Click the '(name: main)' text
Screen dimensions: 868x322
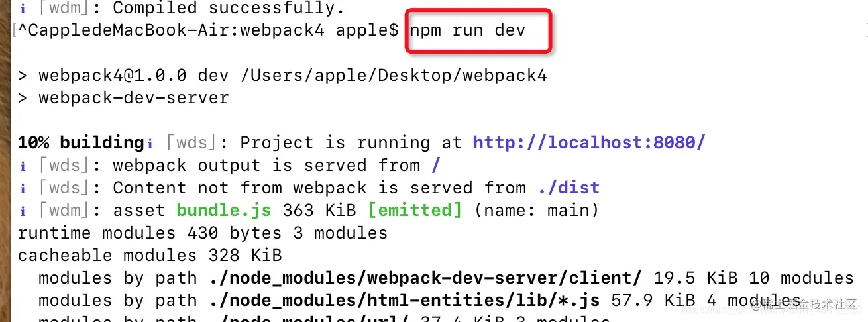(536, 210)
